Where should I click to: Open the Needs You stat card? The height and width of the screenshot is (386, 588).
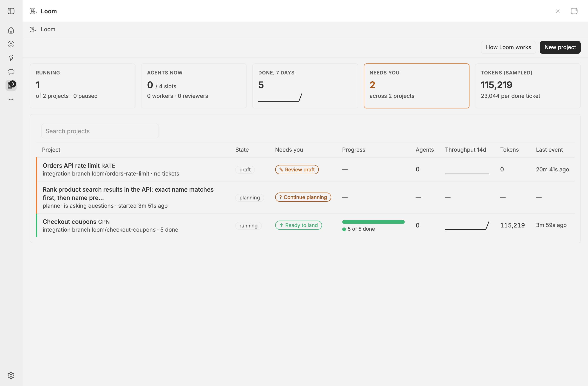pos(417,86)
